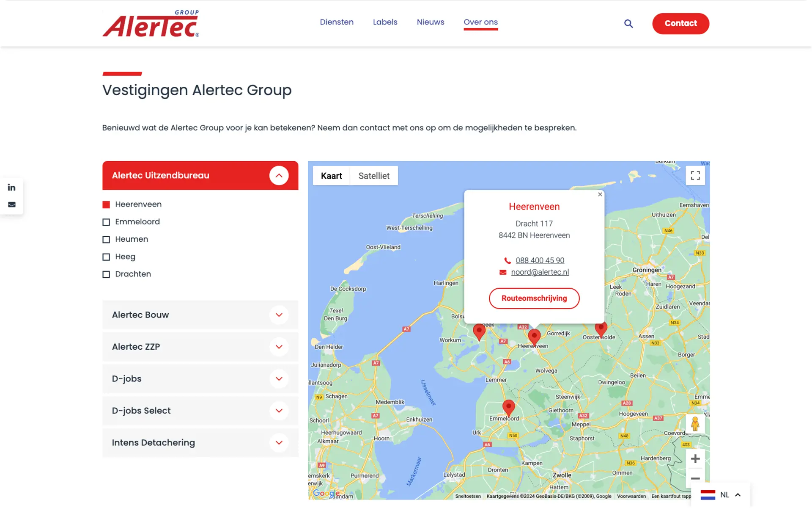Screen dimensions: 812x508
Task: Email noord@alertec.nl link
Action: coord(540,272)
